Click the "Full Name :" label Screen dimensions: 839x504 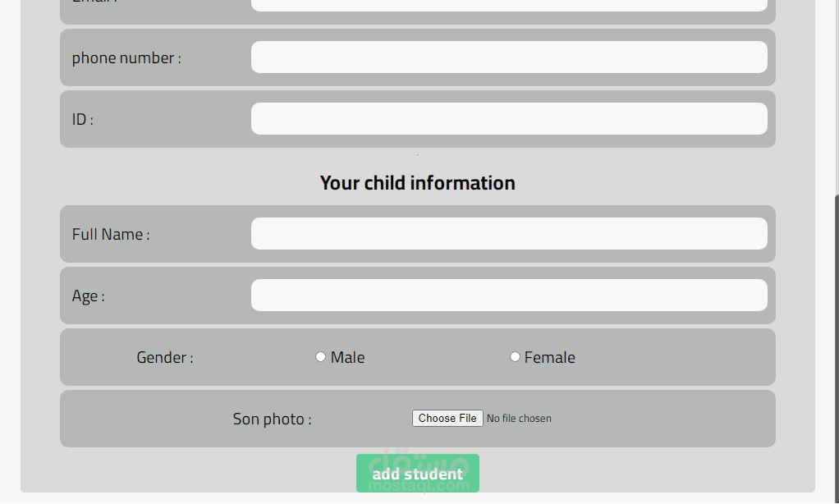tap(111, 235)
